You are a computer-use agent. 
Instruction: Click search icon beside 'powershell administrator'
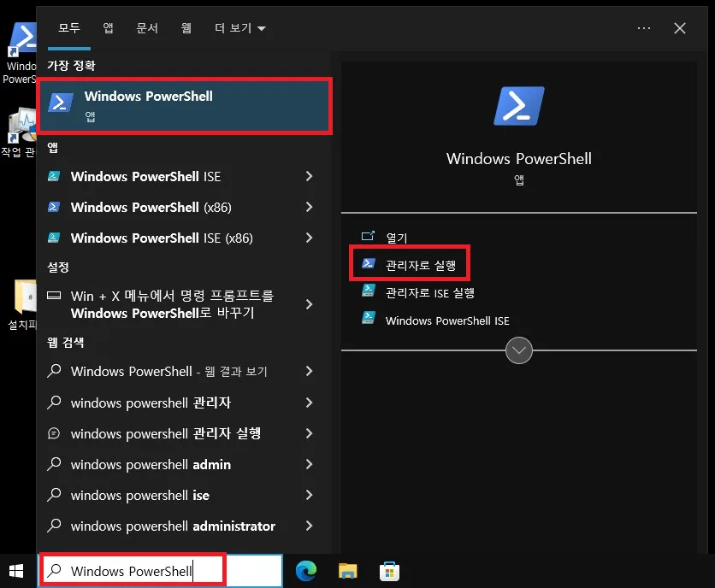(54, 525)
